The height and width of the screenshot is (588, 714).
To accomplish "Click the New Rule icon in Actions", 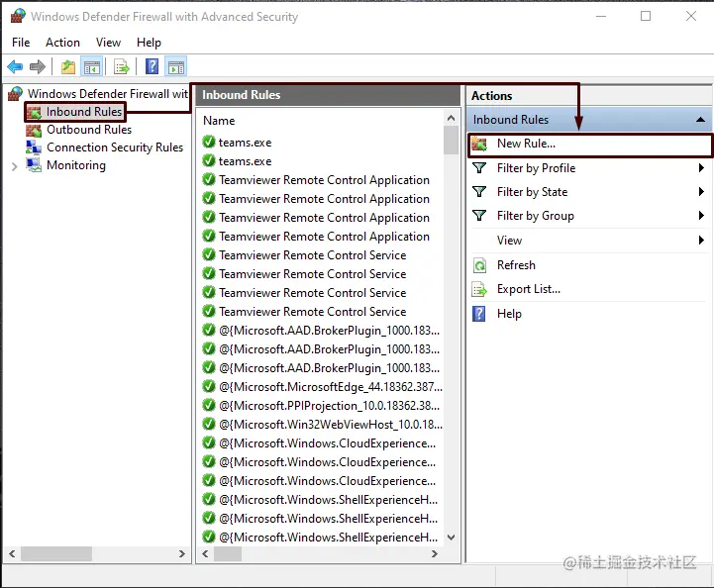I will (x=479, y=144).
